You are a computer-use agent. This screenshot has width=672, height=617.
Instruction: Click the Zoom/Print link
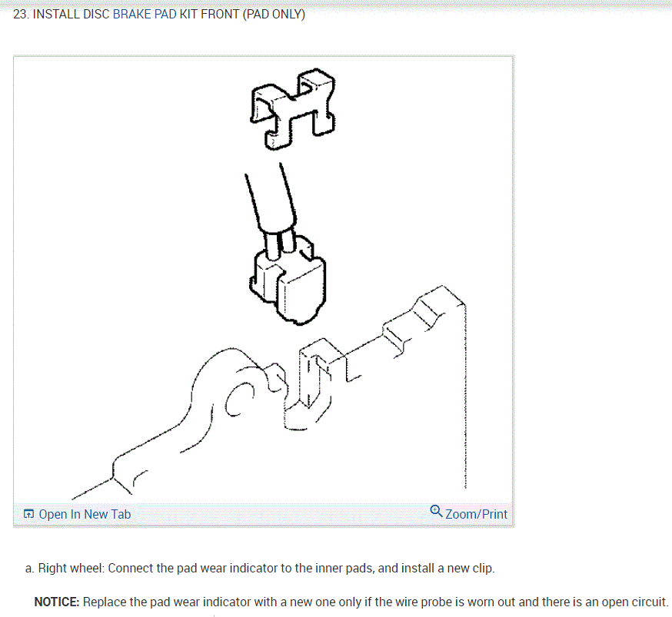476,514
